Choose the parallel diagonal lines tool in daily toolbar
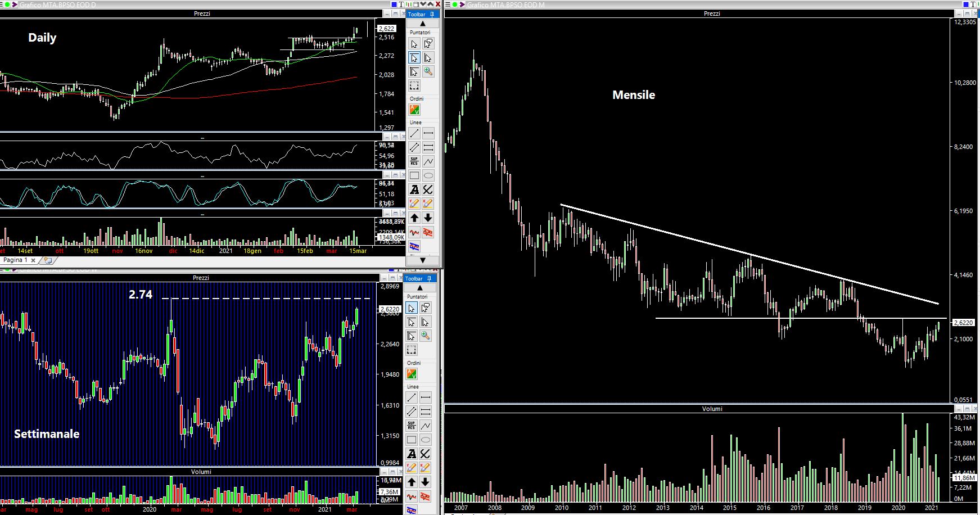 click(x=414, y=147)
